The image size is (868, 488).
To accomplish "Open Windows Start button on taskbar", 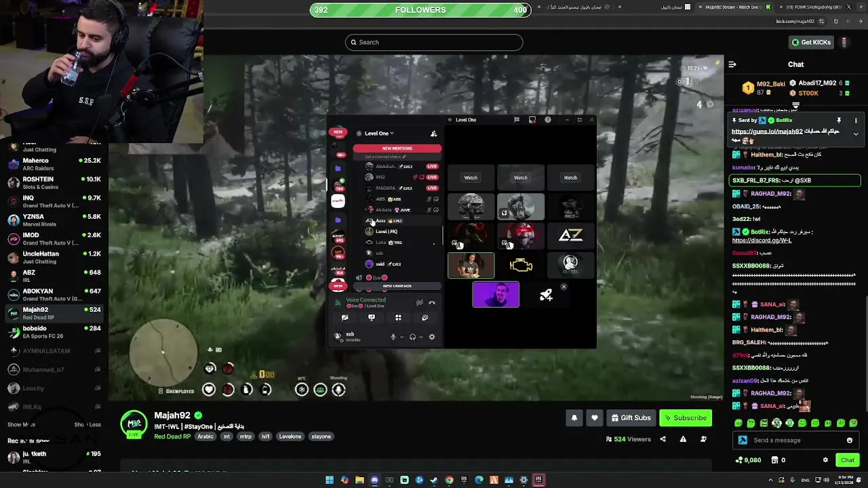I will (330, 480).
